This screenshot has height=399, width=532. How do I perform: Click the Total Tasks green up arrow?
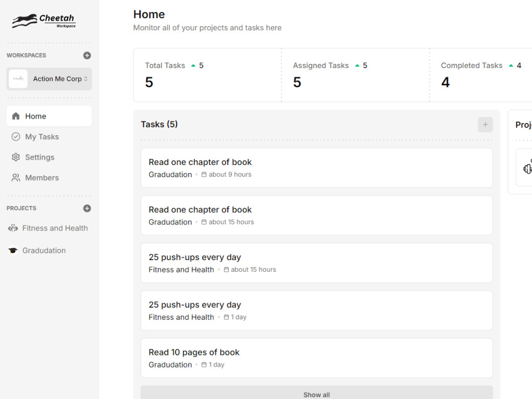pos(193,65)
